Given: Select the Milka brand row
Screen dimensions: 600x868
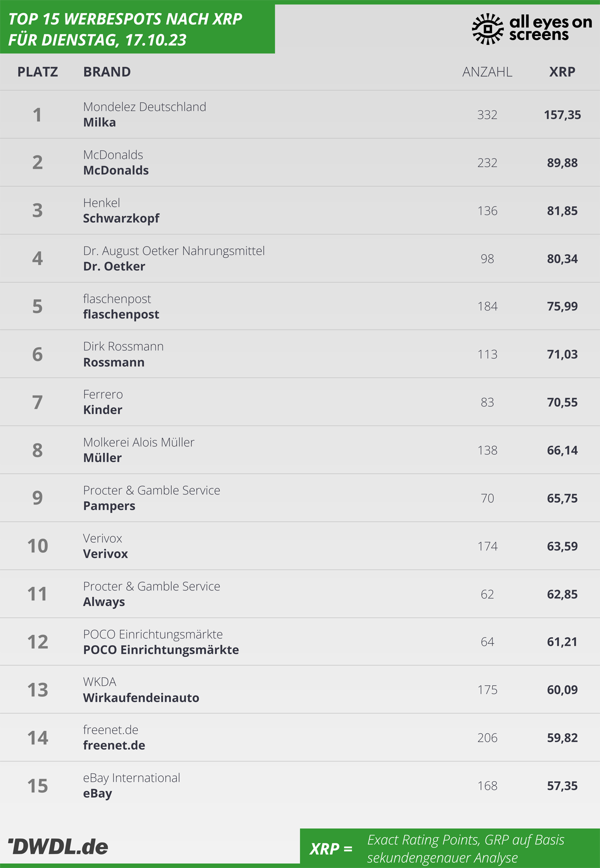Looking at the screenshot, I should click(300, 114).
